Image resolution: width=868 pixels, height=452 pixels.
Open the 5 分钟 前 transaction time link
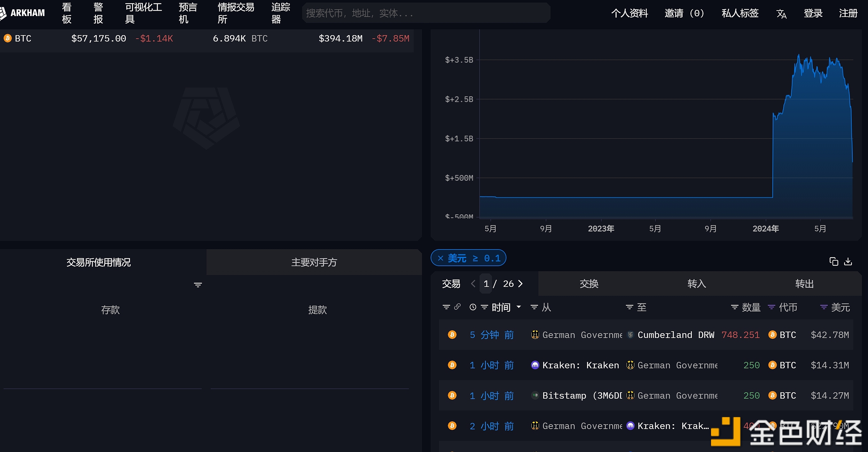pos(492,334)
